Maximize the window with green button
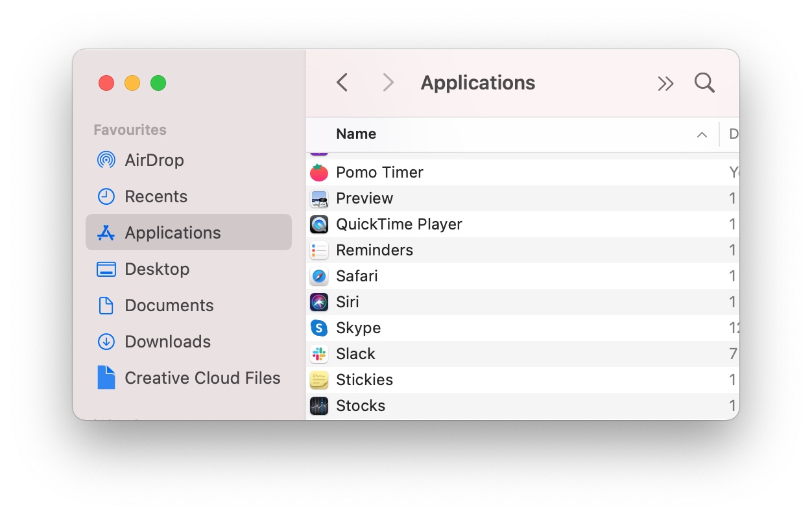812x516 pixels. (x=158, y=83)
